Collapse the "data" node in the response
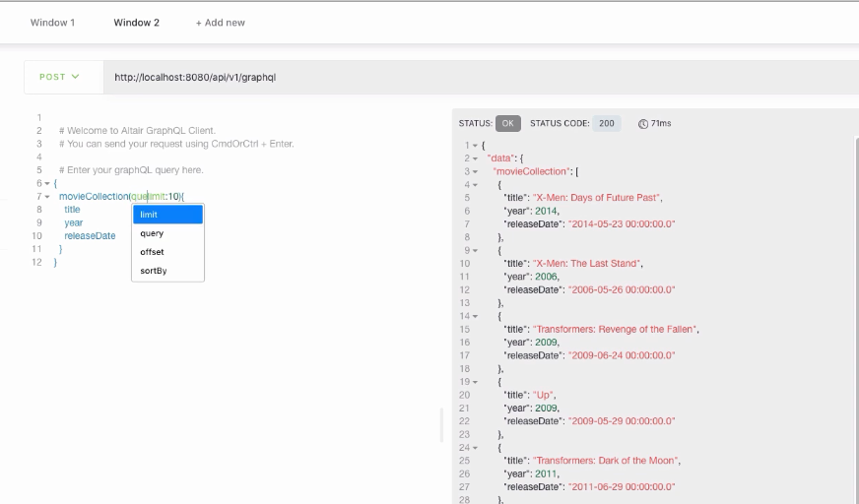Viewport: 859px width, 504px height. pyautogui.click(x=475, y=158)
